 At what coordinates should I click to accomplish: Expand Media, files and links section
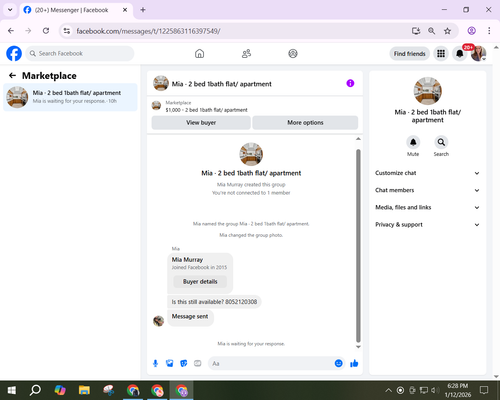[427, 207]
